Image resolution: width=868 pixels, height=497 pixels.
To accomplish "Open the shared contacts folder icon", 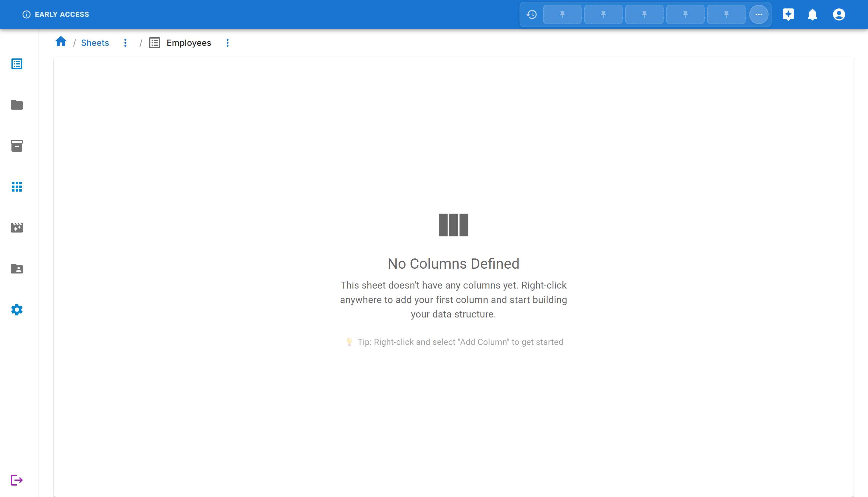I will tap(17, 269).
